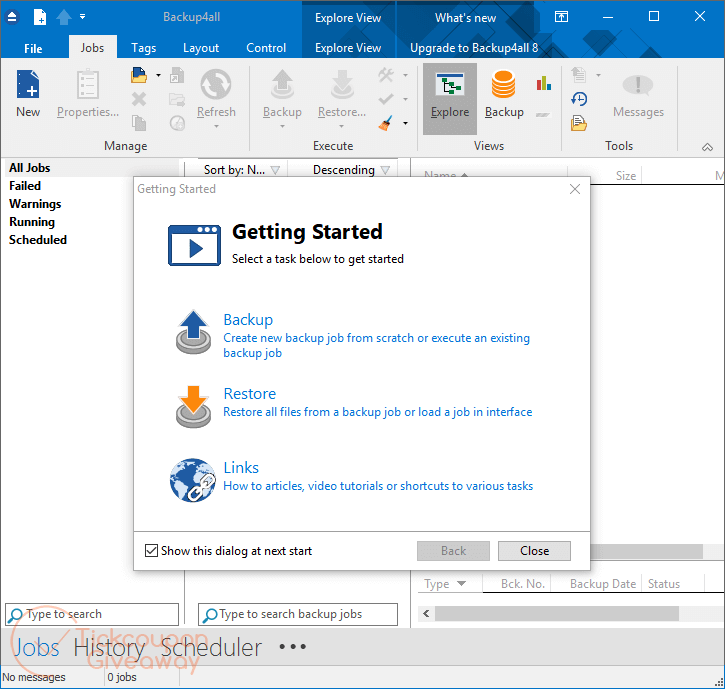Click the Backup link in Getting Started
Screen dimensions: 725x689
(248, 320)
